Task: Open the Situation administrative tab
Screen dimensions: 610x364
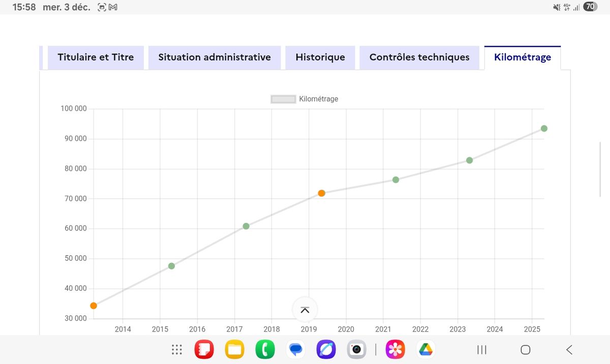Action: click(x=215, y=57)
